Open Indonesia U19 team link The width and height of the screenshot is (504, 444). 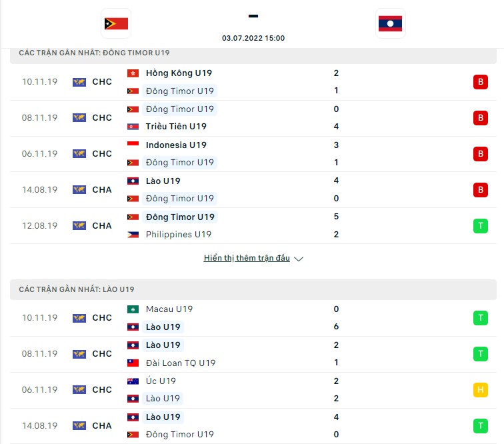point(176,145)
